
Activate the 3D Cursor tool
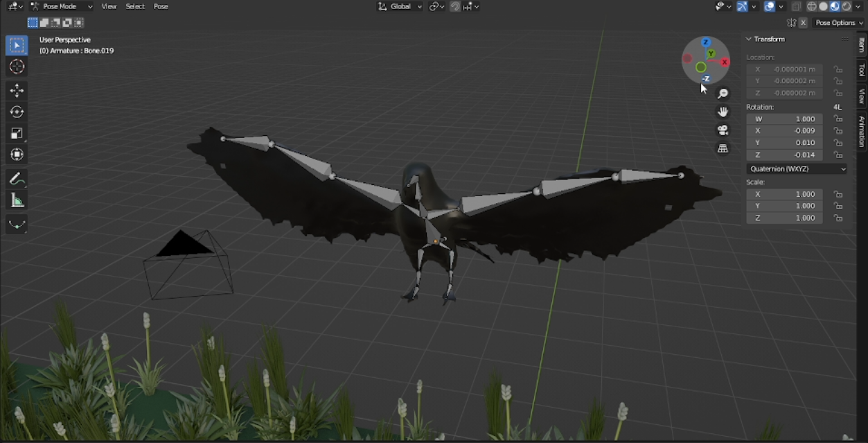pos(17,67)
